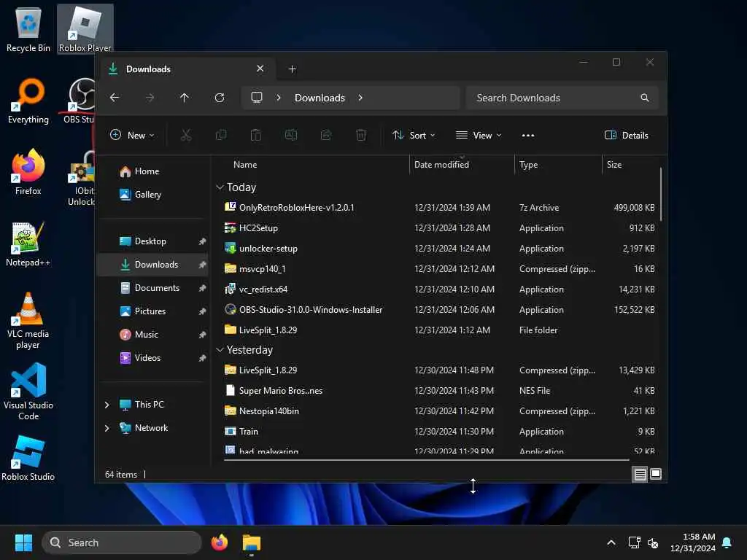Open Pictures in the navigation pane

pos(153,311)
